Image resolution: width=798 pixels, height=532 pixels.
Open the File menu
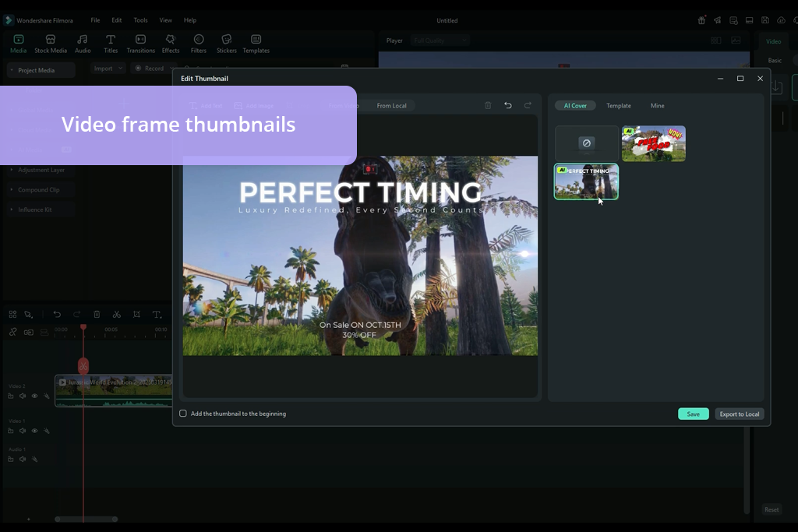[95, 20]
